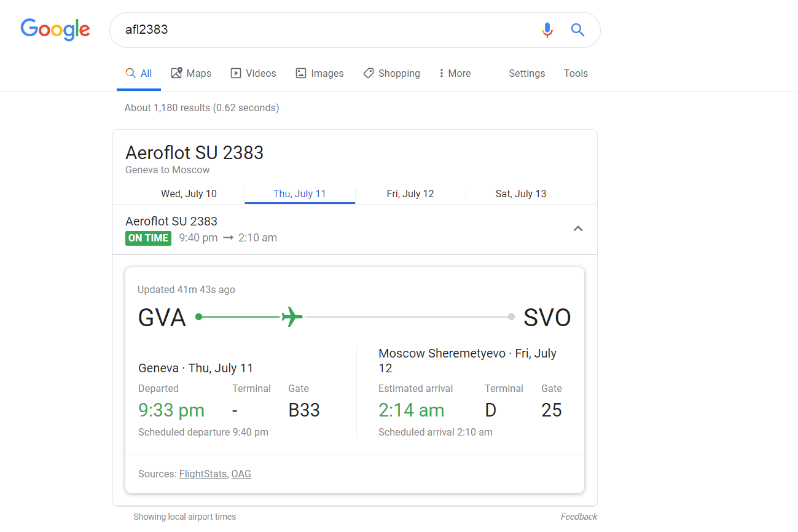The image size is (798, 532).
Task: Click the Geneva · Thu, July 11 label
Action: pos(196,368)
